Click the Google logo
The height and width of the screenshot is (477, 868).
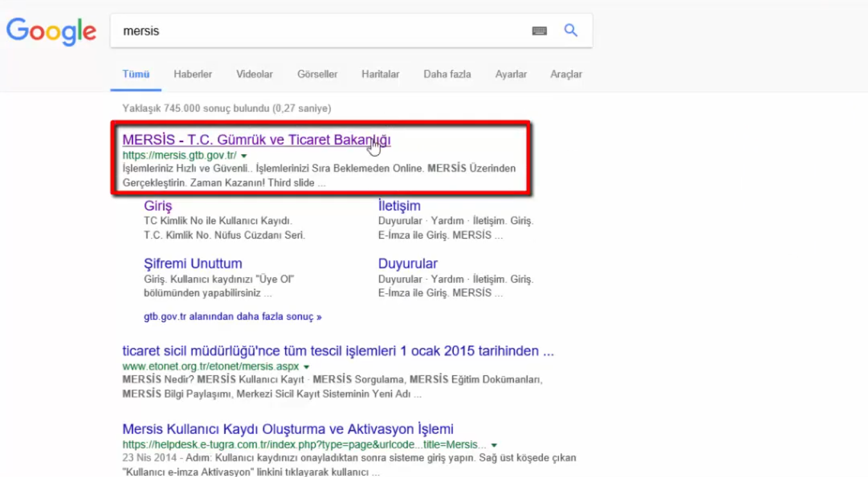click(x=51, y=31)
